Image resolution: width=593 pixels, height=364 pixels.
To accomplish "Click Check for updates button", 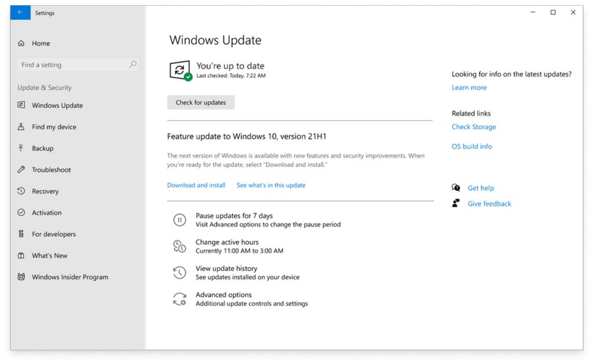I will point(201,102).
